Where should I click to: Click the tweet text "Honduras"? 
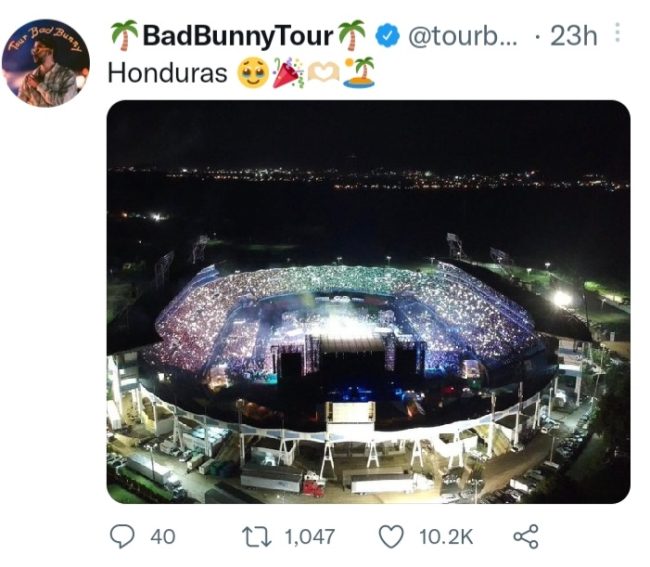pos(167,73)
